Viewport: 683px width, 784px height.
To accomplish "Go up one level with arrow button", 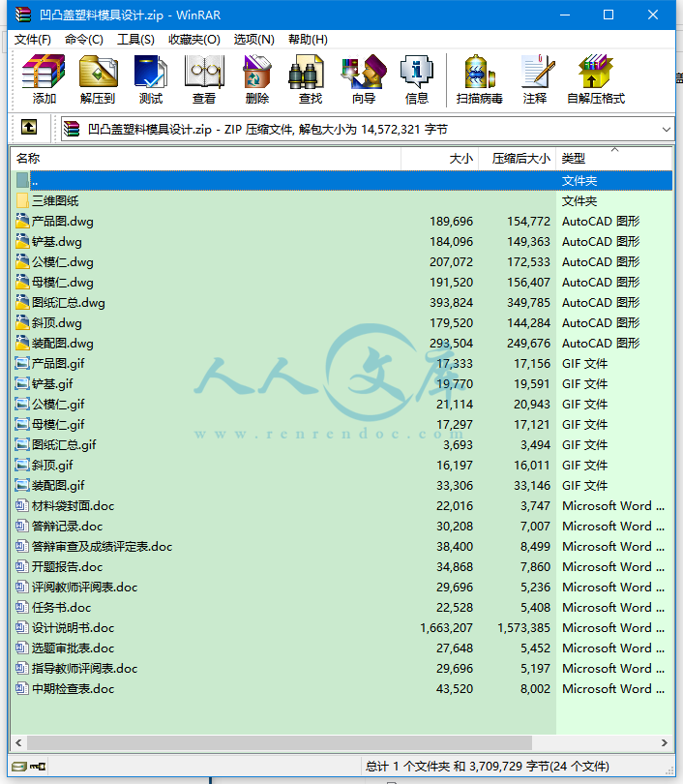I will (29, 128).
